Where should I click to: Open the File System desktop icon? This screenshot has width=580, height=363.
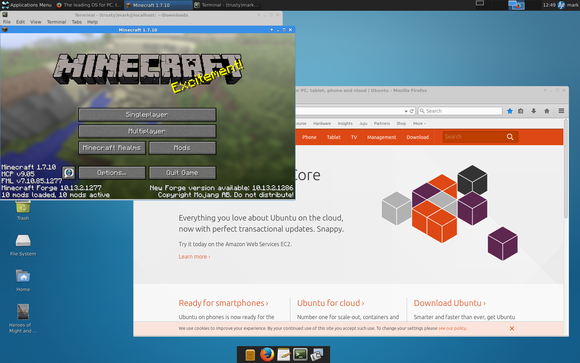coord(23,245)
